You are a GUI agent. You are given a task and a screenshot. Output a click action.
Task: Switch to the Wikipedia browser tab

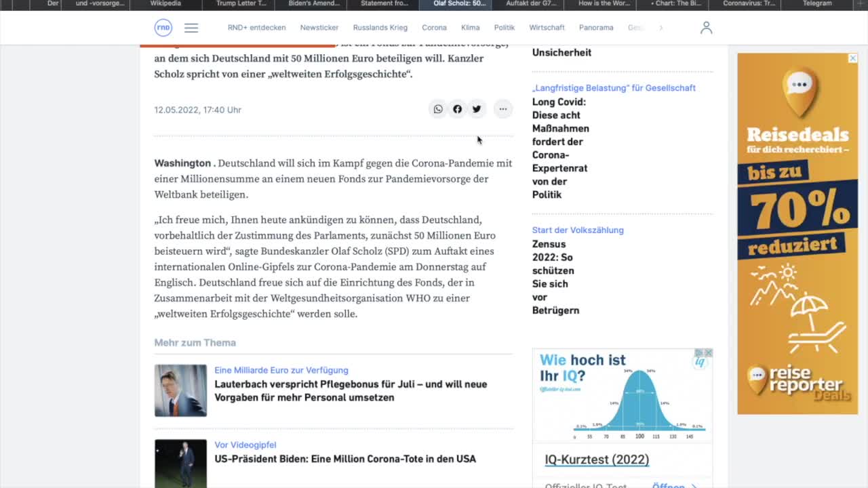pyautogui.click(x=165, y=3)
